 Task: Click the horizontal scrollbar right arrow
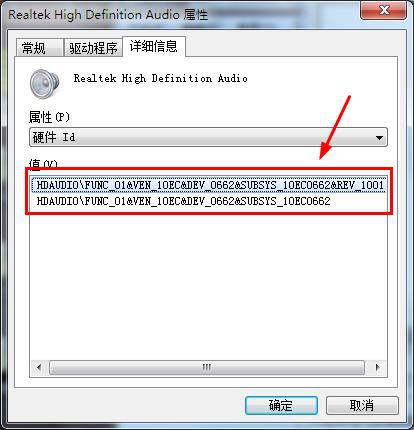coord(377,367)
